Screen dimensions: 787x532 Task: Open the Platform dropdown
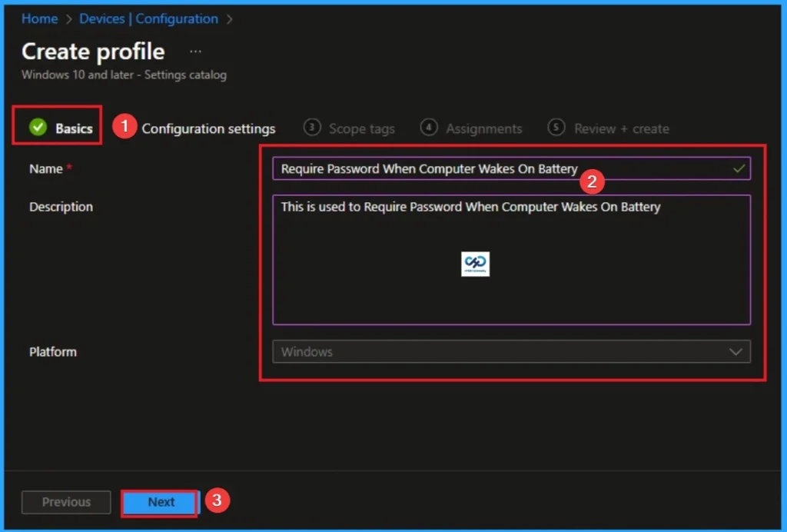tap(511, 351)
